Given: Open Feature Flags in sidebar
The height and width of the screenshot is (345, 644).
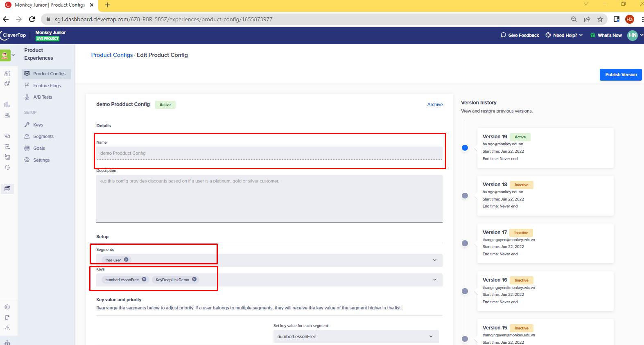Looking at the screenshot, I should (46, 86).
